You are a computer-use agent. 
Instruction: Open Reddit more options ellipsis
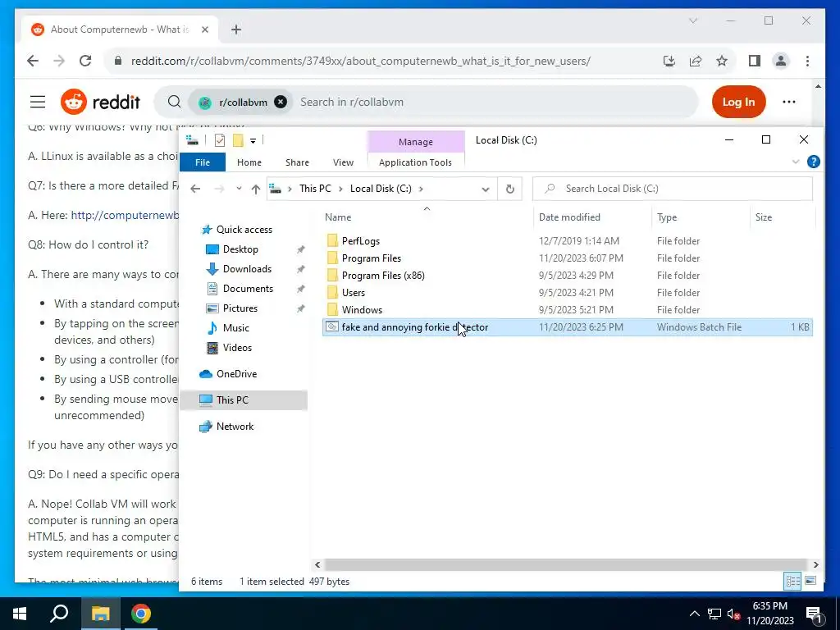pos(789,102)
